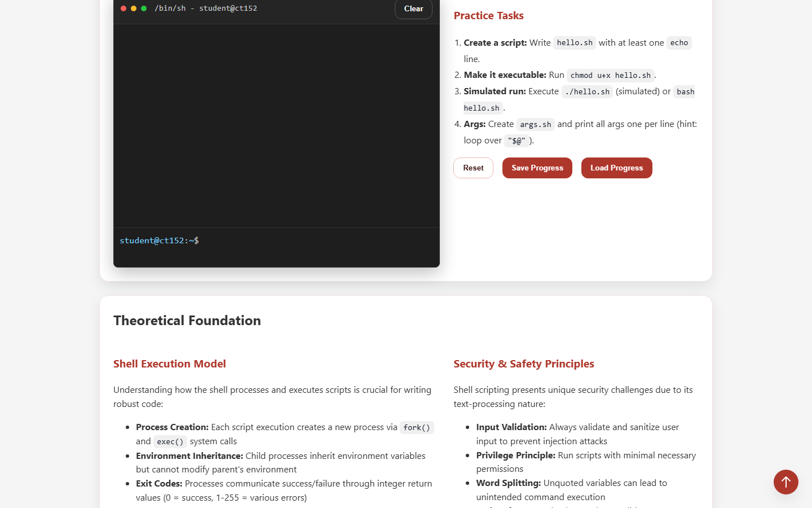812x508 pixels.
Task: Select the args.sh code chip in task 4
Action: tap(536, 124)
